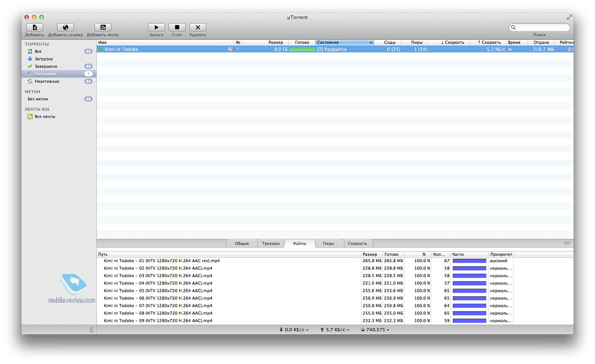Click pieces bar of file 02
The height and width of the screenshot is (364, 595).
(469, 268)
